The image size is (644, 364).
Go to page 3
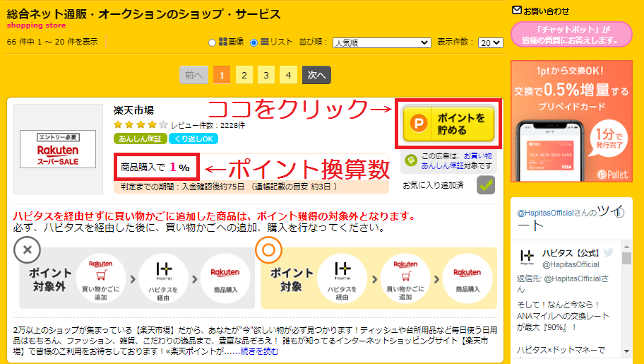(x=266, y=75)
